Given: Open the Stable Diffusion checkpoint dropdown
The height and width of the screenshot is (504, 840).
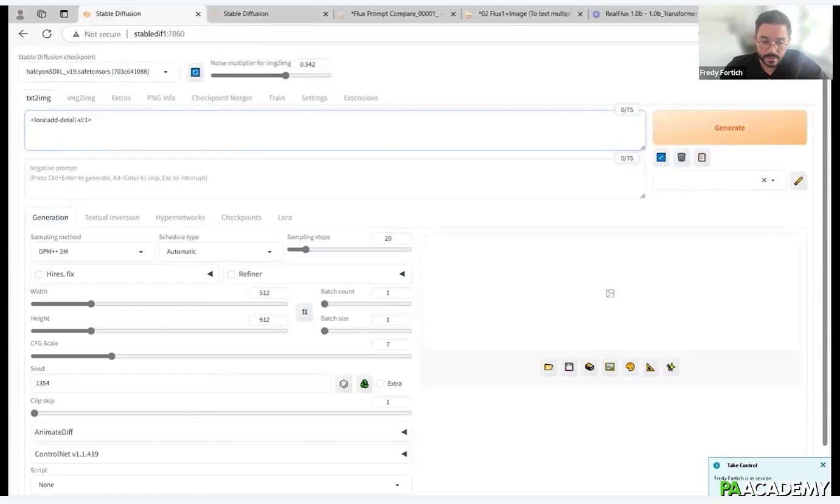Looking at the screenshot, I should [x=99, y=72].
